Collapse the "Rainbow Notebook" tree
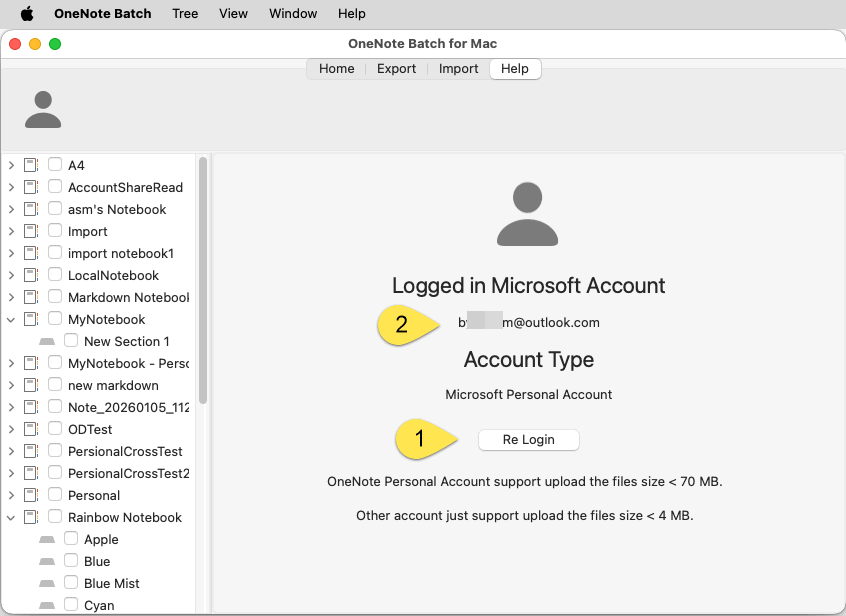This screenshot has width=846, height=616. tap(11, 517)
